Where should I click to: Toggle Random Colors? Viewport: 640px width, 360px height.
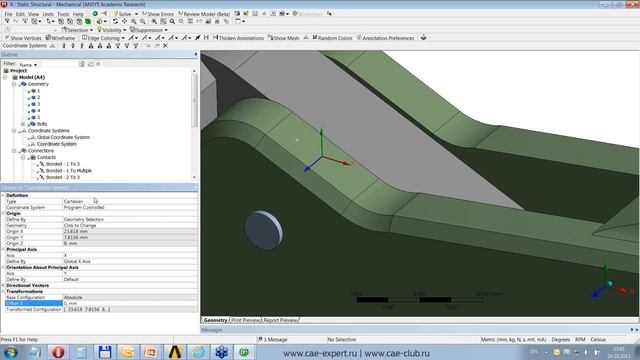tap(332, 38)
